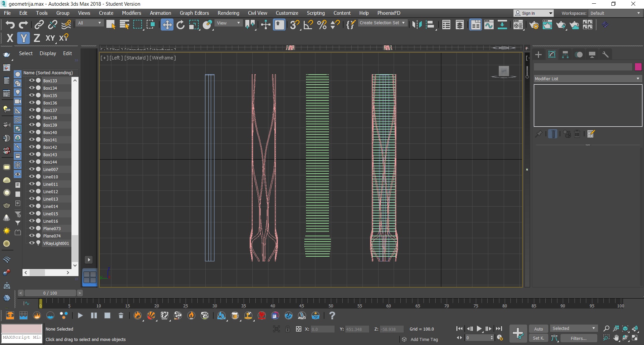
Task: Click the Filters... button
Action: tap(579, 338)
